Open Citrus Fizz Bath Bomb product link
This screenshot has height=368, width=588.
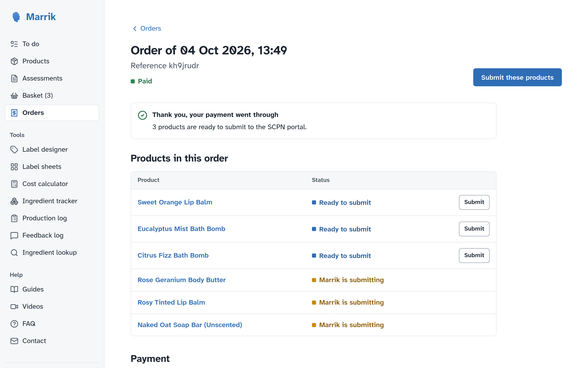tap(173, 255)
